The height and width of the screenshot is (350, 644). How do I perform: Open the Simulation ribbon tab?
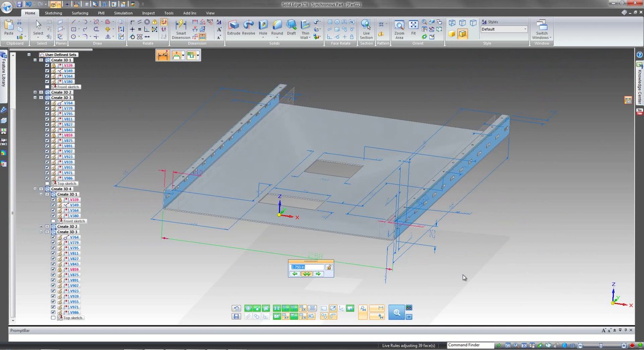pyautogui.click(x=123, y=13)
